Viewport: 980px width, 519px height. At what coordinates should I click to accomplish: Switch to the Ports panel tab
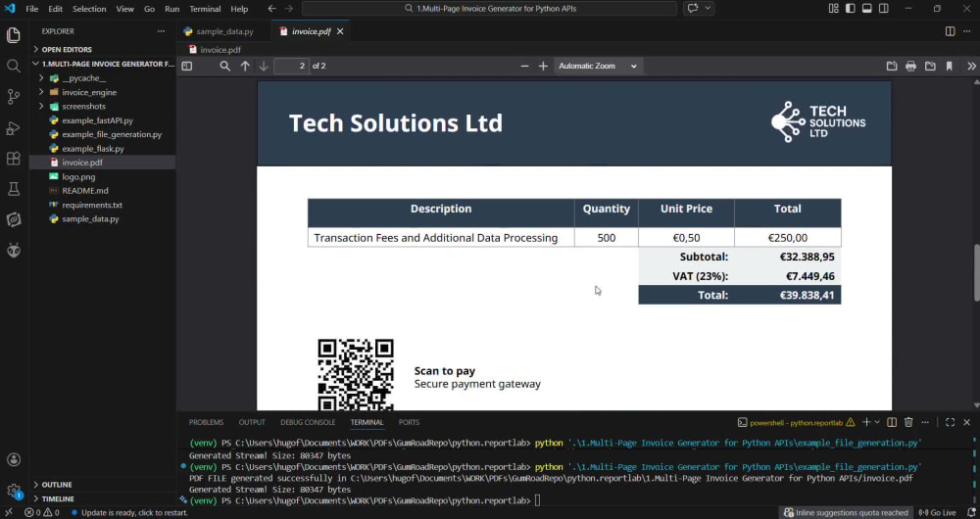pos(409,422)
